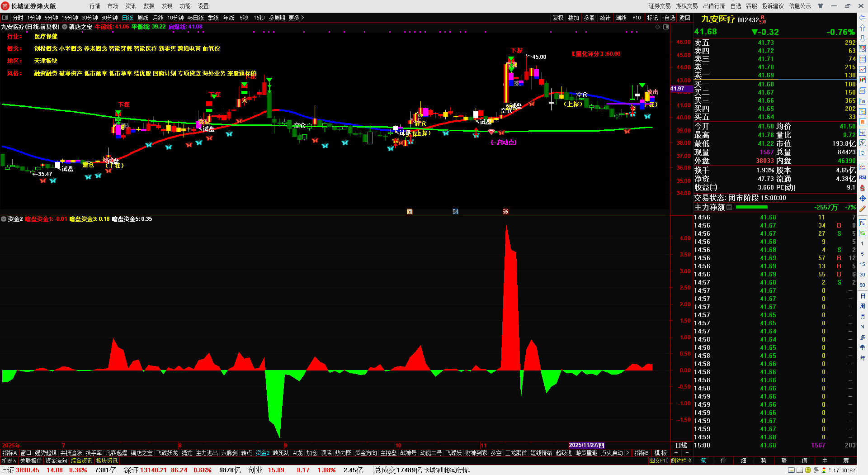This screenshot has width=868, height=475.
Task: Select the 六脉剑 indicator tab
Action: pos(229,453)
